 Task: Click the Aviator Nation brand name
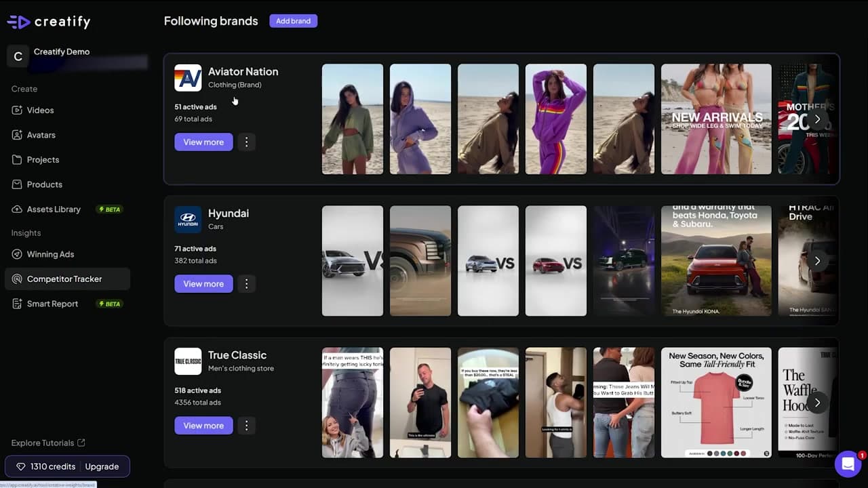243,71
